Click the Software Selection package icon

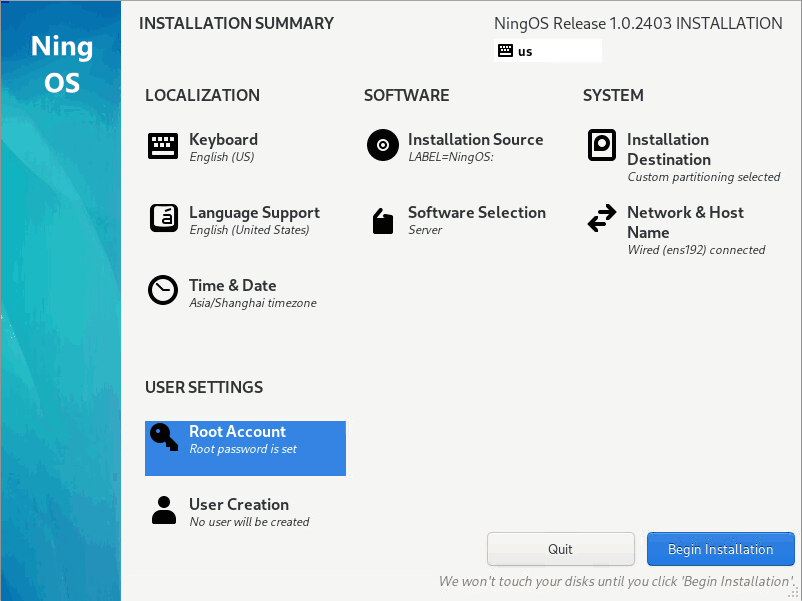pyautogui.click(x=383, y=221)
